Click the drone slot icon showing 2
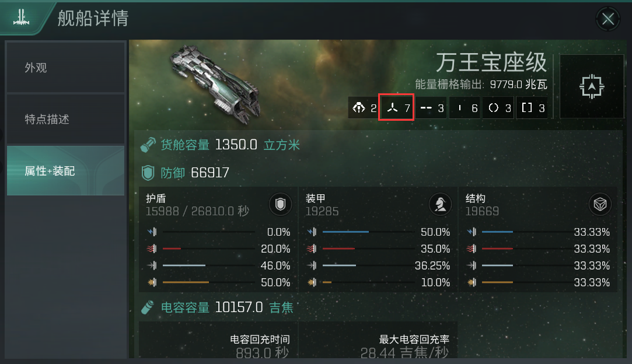 tap(364, 108)
